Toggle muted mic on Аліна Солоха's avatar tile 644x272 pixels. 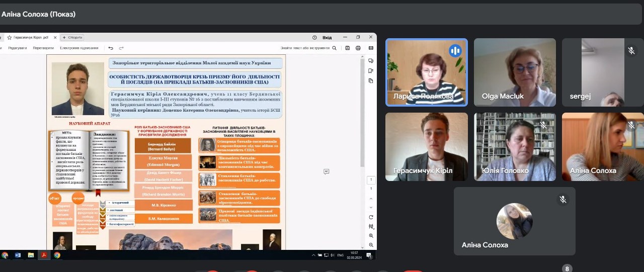tap(563, 200)
